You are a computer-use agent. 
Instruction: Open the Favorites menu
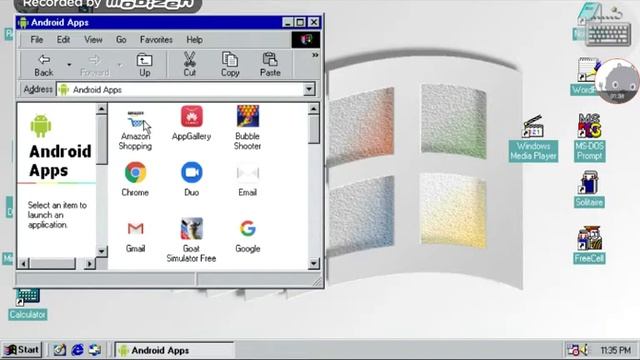156,40
